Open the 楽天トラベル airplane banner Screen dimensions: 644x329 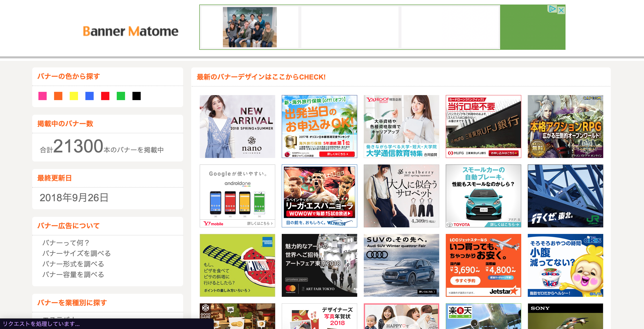pos(484,316)
